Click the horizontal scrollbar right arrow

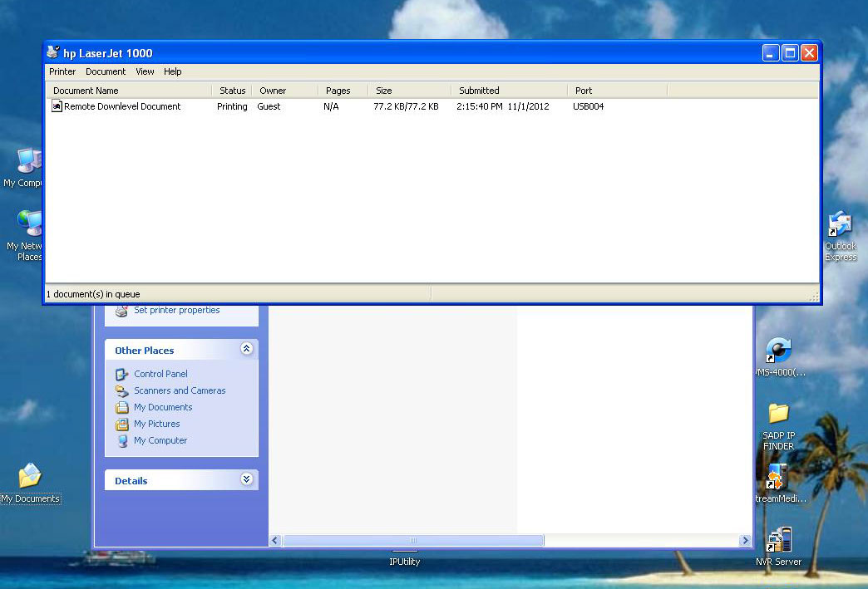click(744, 540)
